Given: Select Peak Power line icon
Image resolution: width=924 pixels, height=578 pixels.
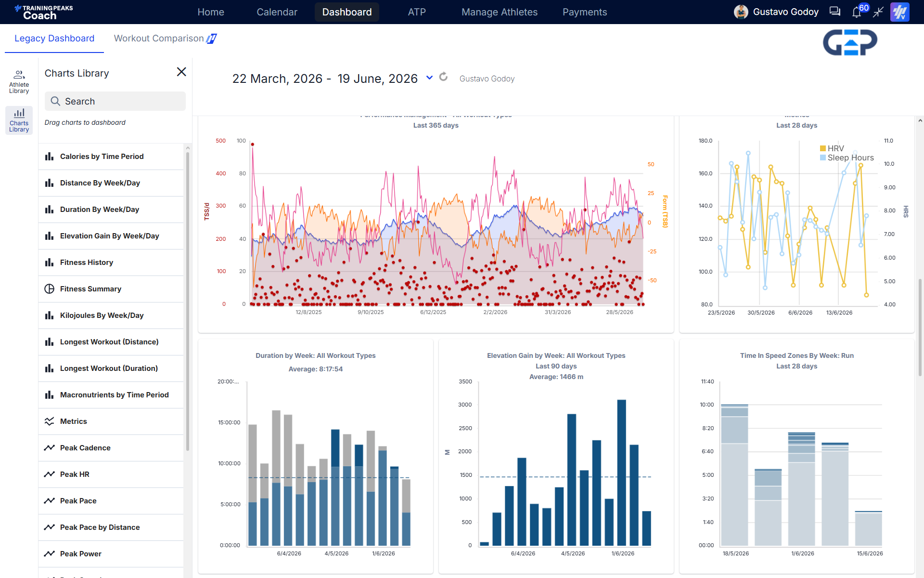Looking at the screenshot, I should coord(49,554).
